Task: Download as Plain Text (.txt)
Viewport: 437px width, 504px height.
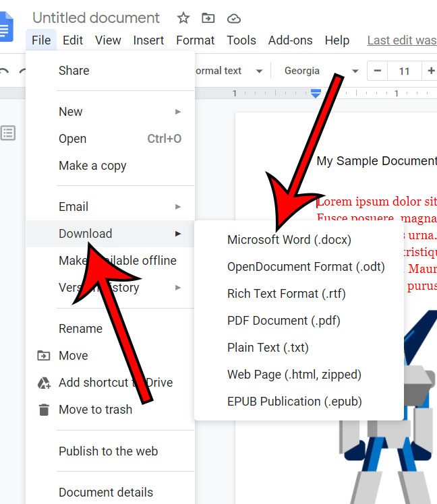Action: (x=299, y=348)
